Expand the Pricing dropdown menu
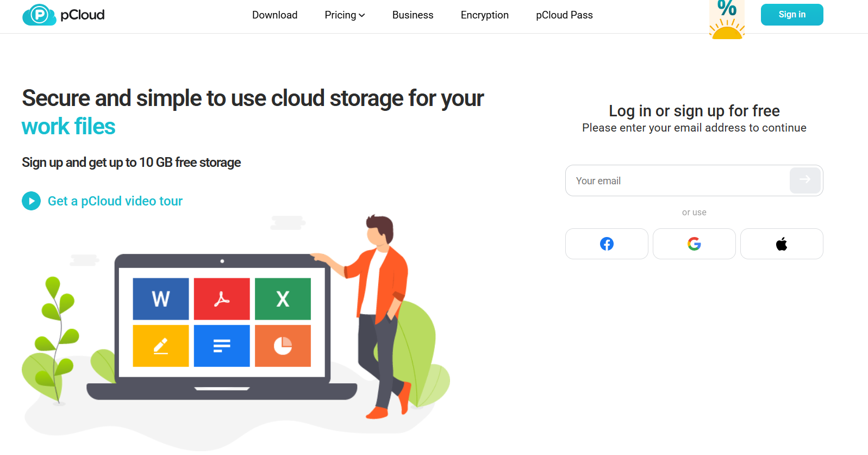Viewport: 868px width, 455px height. [345, 15]
